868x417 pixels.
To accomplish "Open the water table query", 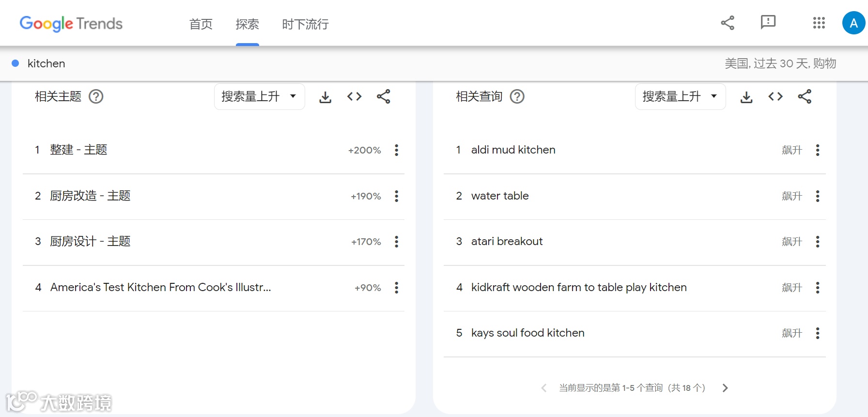I will (499, 196).
